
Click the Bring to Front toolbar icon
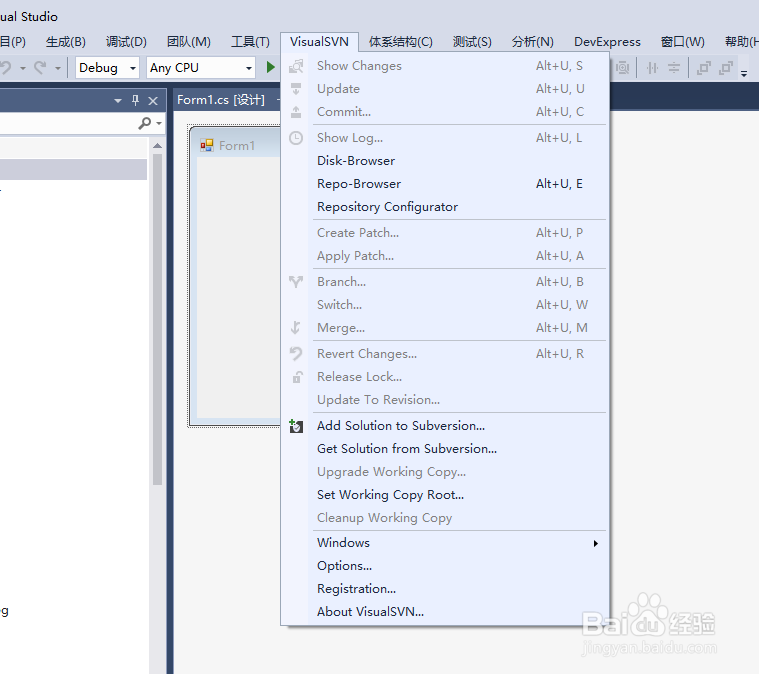pyautogui.click(x=703, y=68)
